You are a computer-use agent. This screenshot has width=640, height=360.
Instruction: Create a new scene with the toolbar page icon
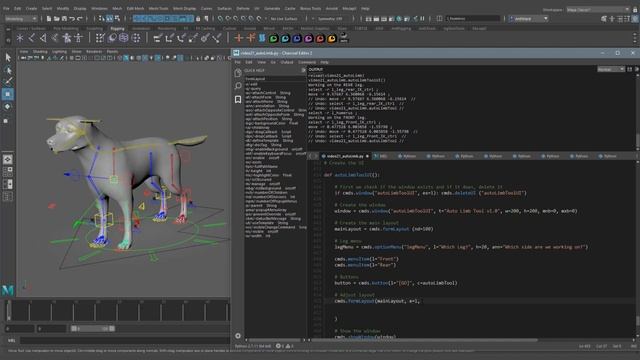pyautogui.click(x=49, y=18)
